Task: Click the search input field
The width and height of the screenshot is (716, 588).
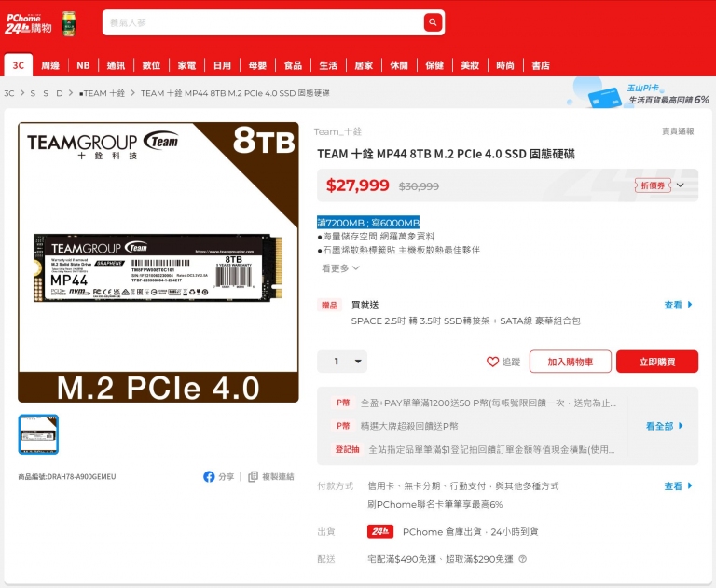Action: tap(263, 22)
